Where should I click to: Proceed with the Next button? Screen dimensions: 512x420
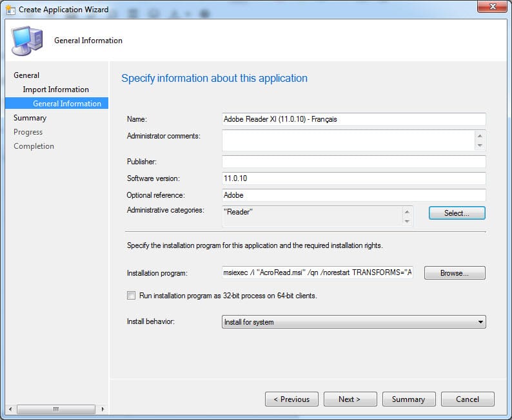(x=350, y=399)
